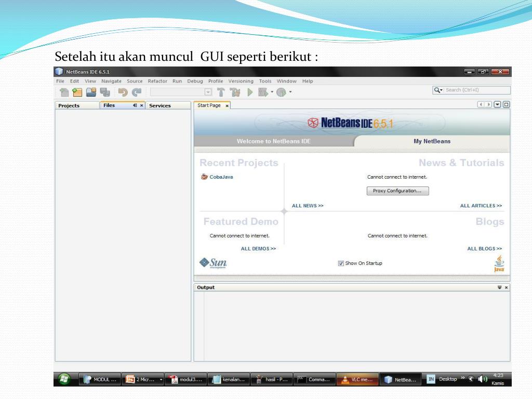Click the Undo toolbar icon
The width and height of the screenshot is (532, 399).
[x=123, y=92]
